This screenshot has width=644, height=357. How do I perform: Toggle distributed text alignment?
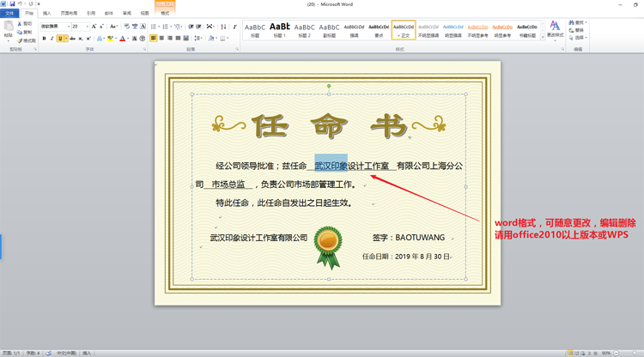pyautogui.click(x=186, y=38)
